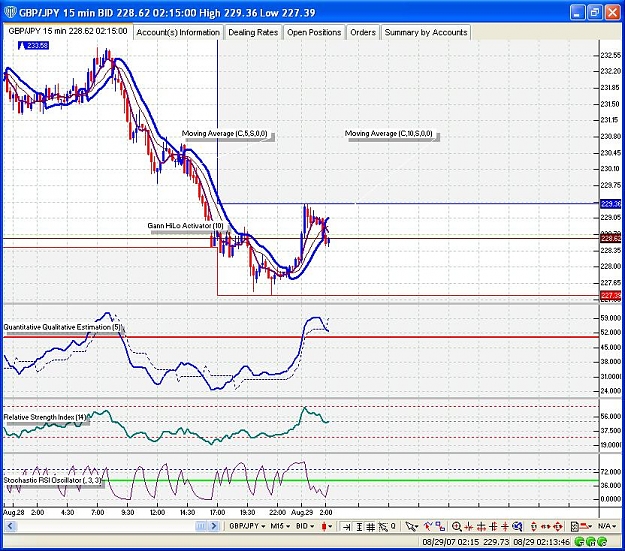Click the magnifier zoom icon
The image size is (625, 551).
(457, 527)
